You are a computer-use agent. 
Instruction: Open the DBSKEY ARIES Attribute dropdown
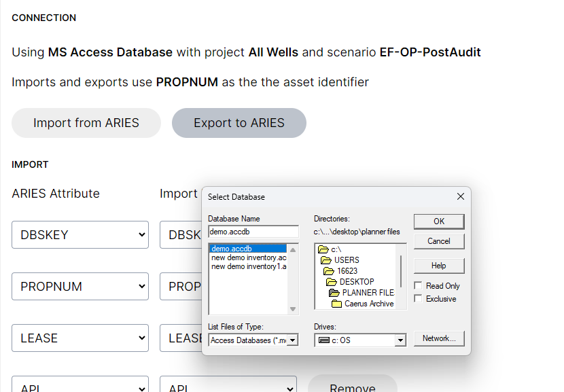pos(80,235)
